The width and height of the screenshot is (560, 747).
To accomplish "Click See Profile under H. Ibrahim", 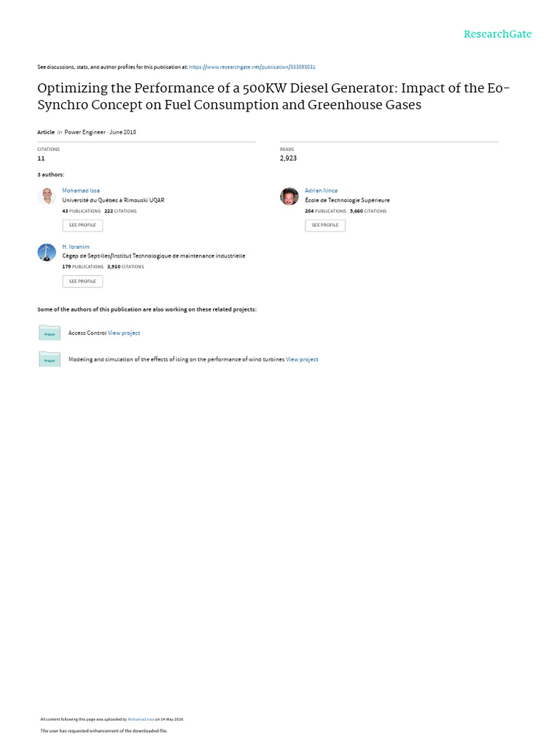I will 82,282.
